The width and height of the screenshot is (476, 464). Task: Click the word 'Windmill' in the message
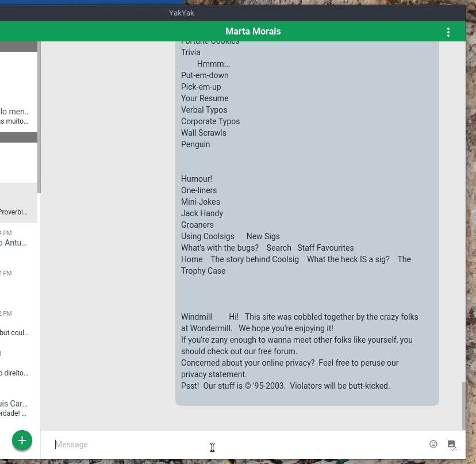coord(197,317)
